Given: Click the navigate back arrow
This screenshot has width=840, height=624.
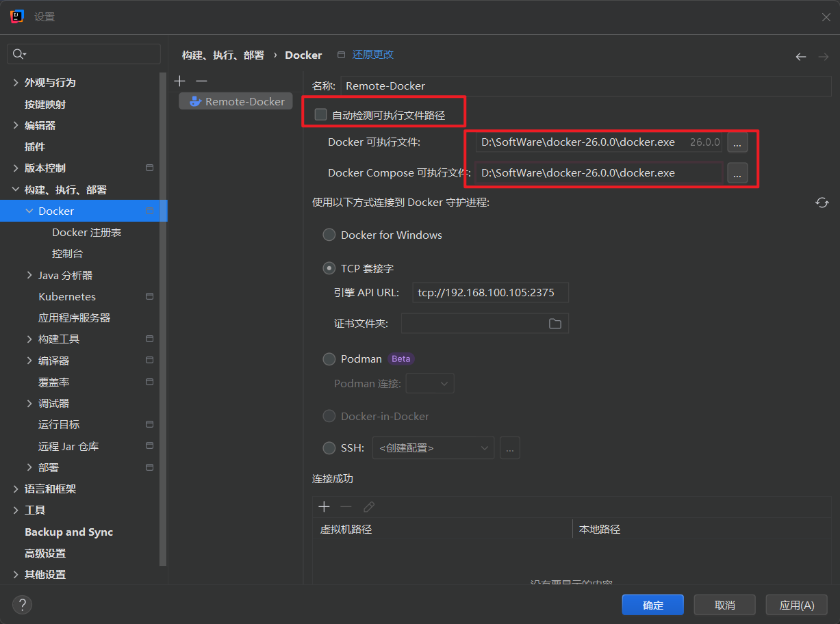Looking at the screenshot, I should (800, 56).
